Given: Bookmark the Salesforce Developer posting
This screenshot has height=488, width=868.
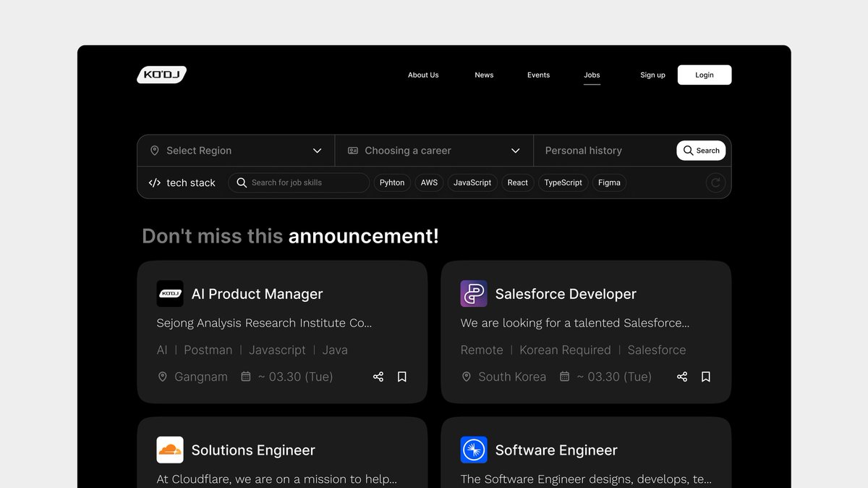Looking at the screenshot, I should pyautogui.click(x=706, y=376).
